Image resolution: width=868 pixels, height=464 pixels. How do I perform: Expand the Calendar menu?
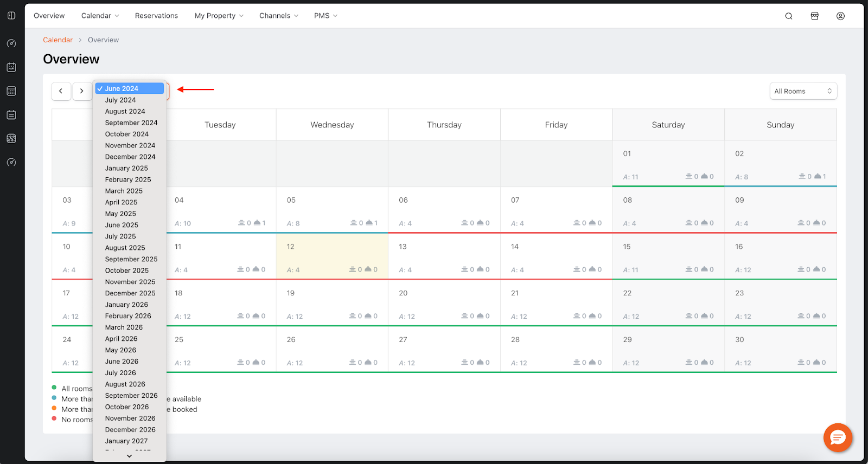(100, 16)
